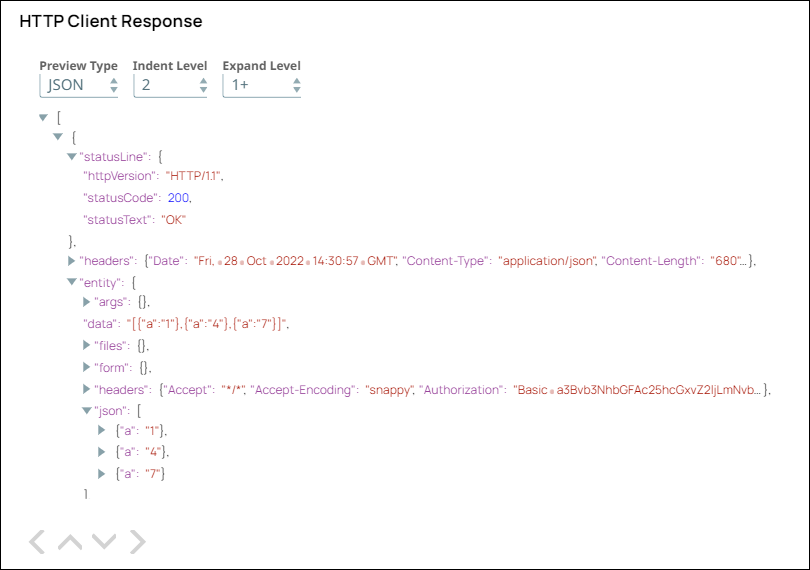Open the Preview Type JSON dropdown
Image resolution: width=810 pixels, height=570 pixels.
(78, 85)
